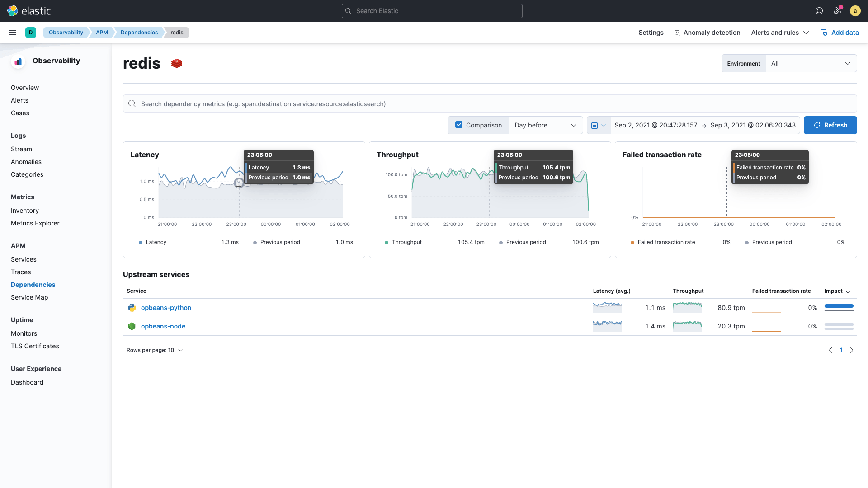Screen dimensions: 868x488
Task: Open the Dependencies menu item in sidebar
Action: tap(33, 284)
